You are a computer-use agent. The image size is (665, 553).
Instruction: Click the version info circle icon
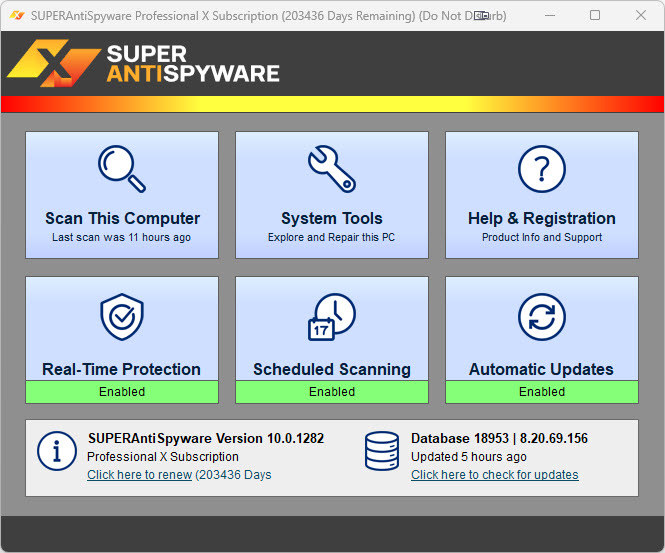[56, 451]
